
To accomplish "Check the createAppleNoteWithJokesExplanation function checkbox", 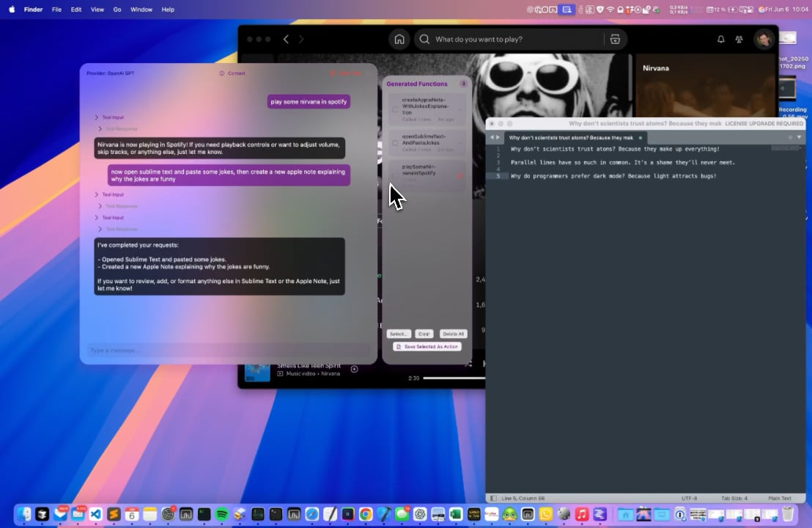I will tap(395, 109).
